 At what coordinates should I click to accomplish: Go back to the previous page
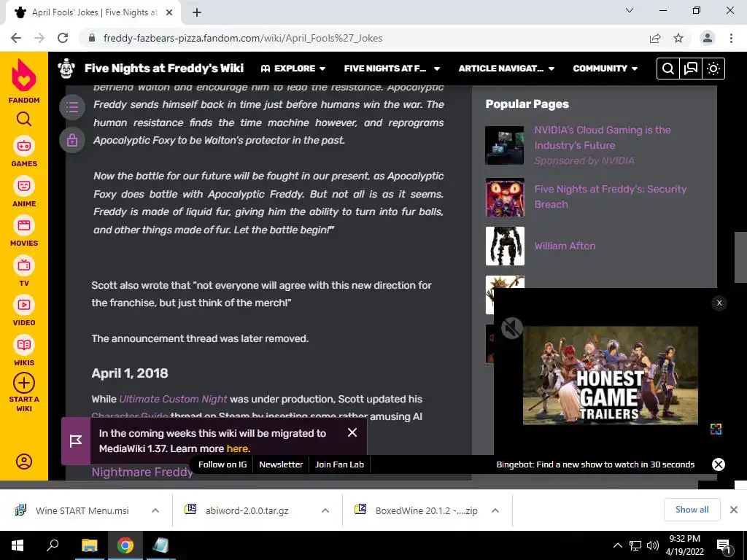tap(16, 38)
